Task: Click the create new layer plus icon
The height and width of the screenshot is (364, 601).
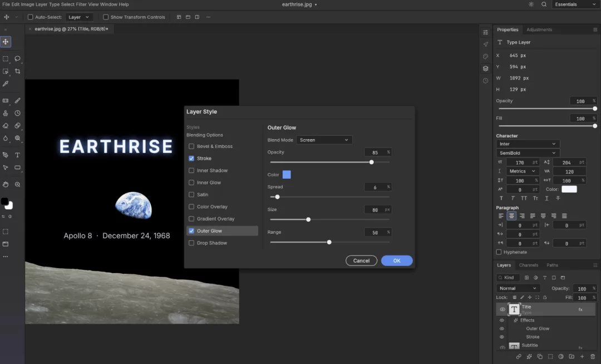Action: click(x=582, y=356)
